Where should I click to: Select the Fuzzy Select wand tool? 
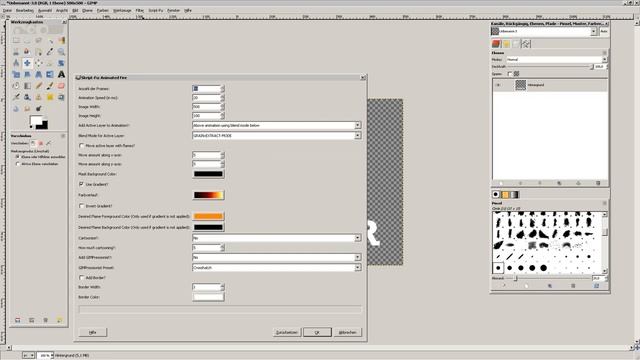point(50,40)
